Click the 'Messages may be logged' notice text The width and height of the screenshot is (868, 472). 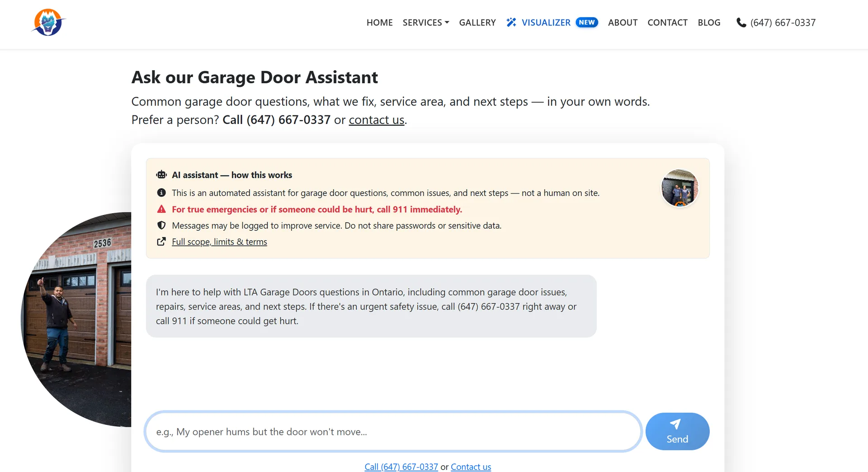(x=337, y=225)
